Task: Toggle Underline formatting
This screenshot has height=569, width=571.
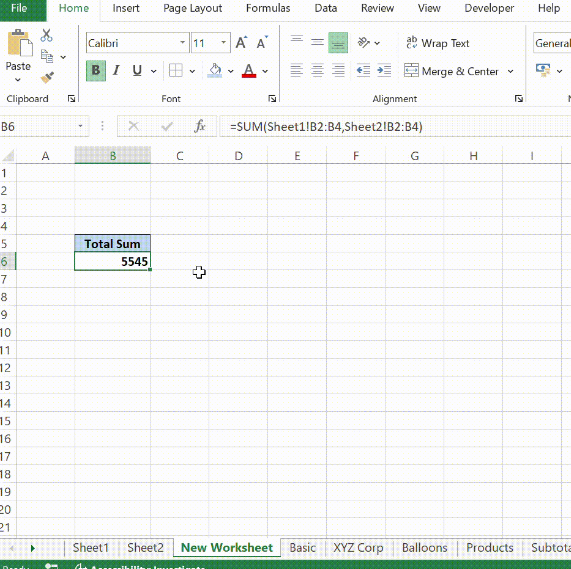Action: (137, 70)
